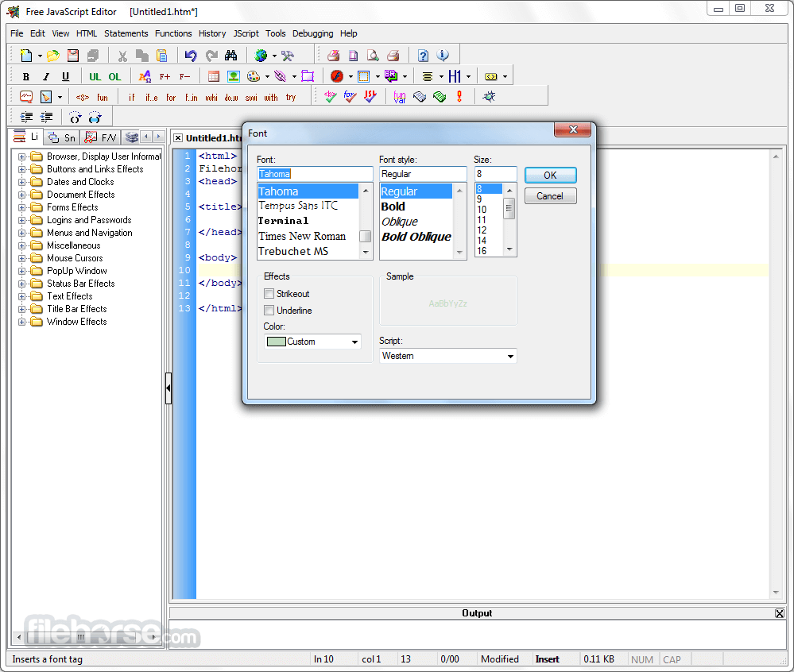Increase font size with F+
The height and width of the screenshot is (672, 794).
tap(165, 76)
